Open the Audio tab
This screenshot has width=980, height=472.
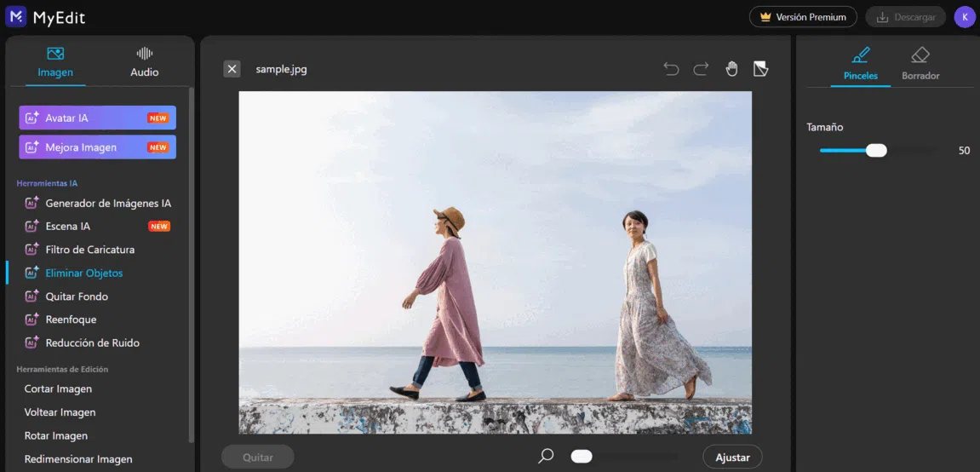tap(144, 62)
